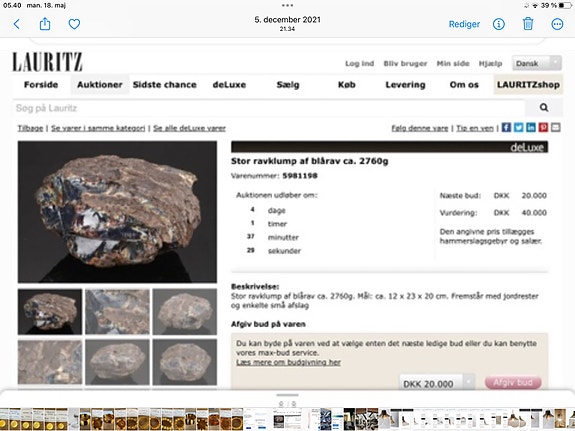The height and width of the screenshot is (431, 575).
Task: Click Læs mere om budgivning her link
Action: click(288, 362)
